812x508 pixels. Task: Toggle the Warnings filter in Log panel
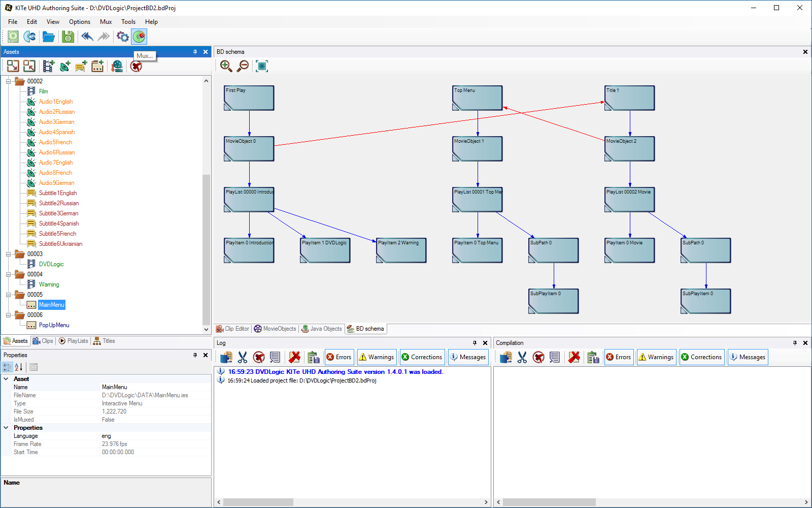click(x=377, y=357)
